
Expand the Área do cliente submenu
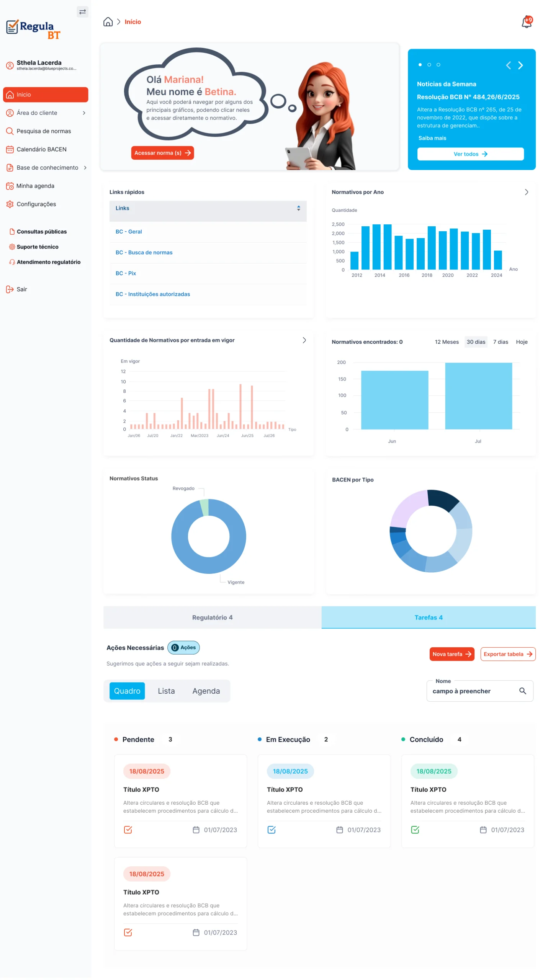[x=84, y=113]
